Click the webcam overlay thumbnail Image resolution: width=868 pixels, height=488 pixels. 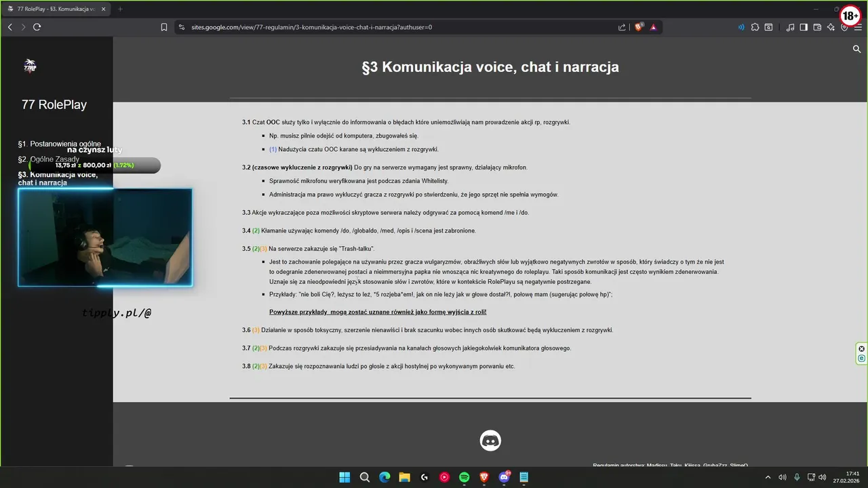pos(105,237)
